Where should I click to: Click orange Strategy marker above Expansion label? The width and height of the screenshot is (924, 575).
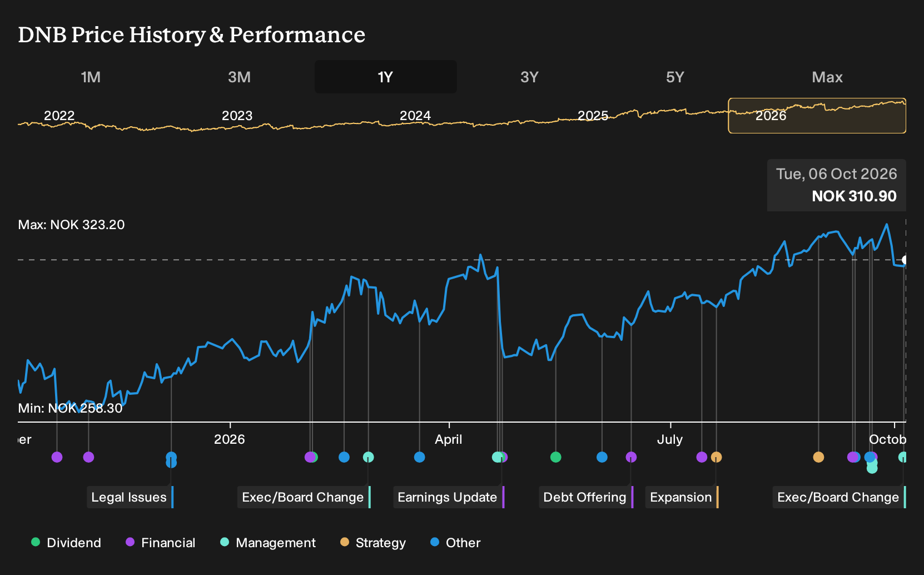[x=716, y=457]
